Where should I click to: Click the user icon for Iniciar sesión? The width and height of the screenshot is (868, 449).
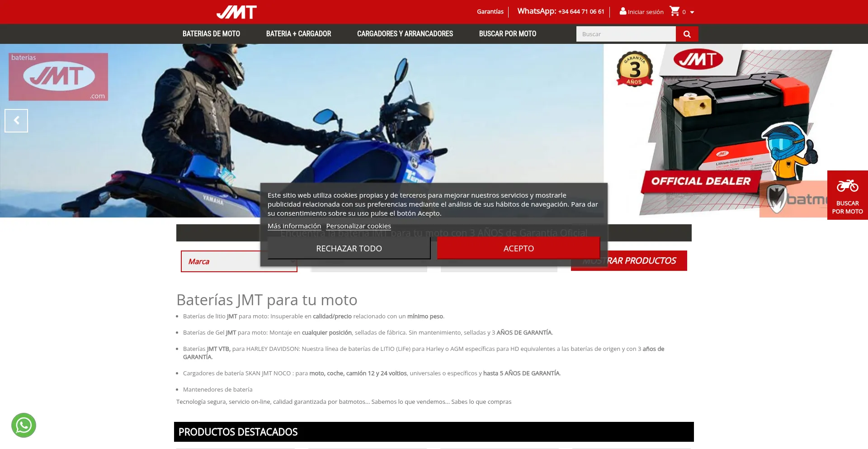[x=623, y=11]
